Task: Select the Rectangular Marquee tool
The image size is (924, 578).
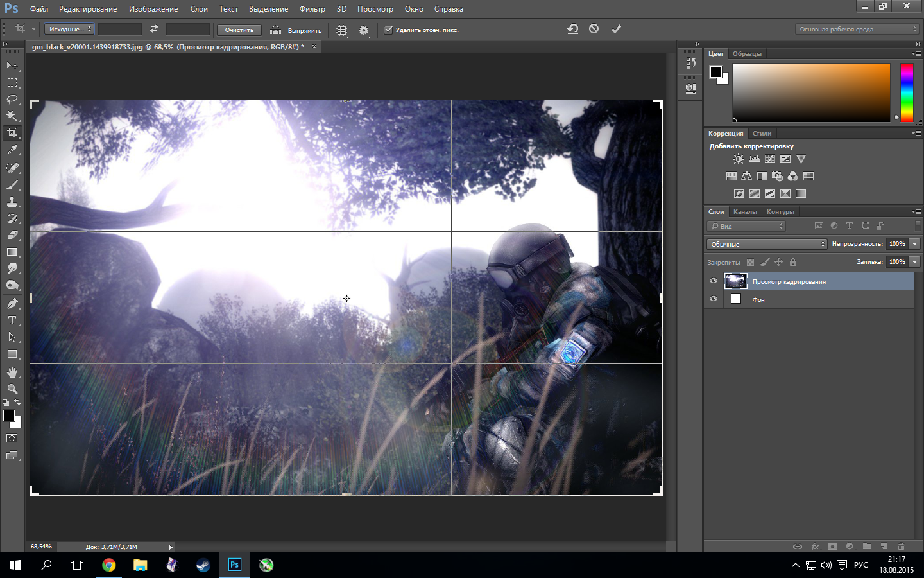Action: 12,83
